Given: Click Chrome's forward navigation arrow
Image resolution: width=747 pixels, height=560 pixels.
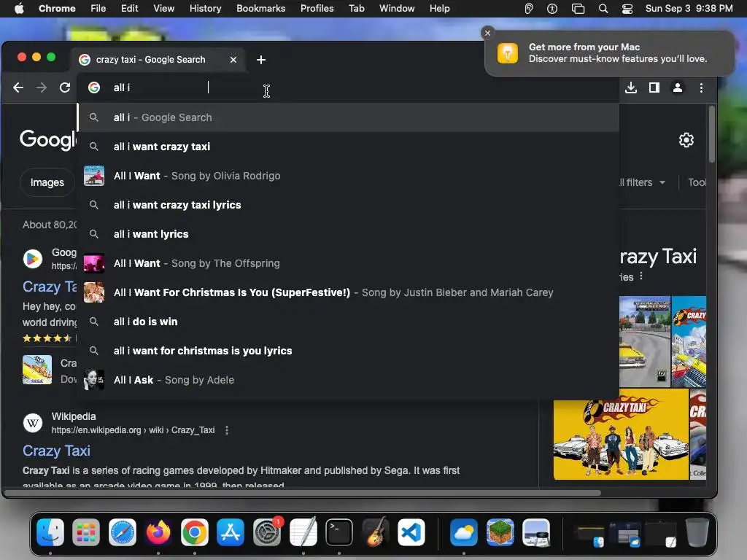Looking at the screenshot, I should click(42, 87).
